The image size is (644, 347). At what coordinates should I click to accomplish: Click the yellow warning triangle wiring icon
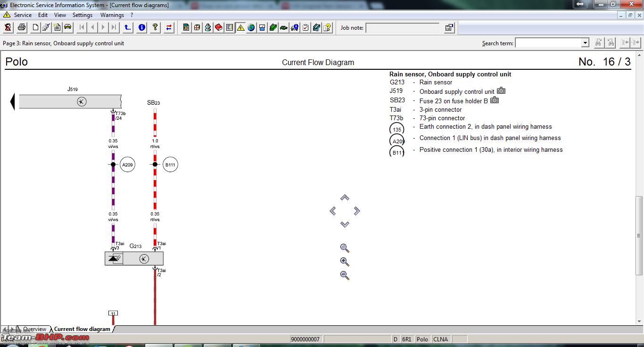pos(240,27)
